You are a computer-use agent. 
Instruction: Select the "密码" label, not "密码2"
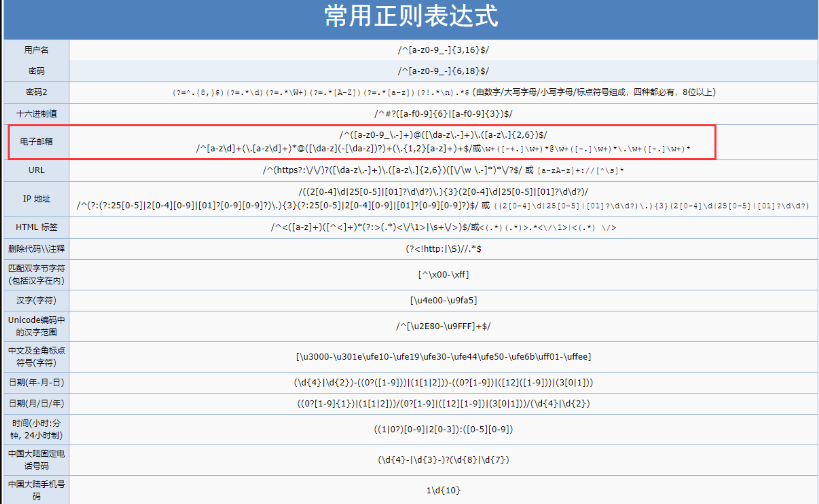tap(36, 71)
